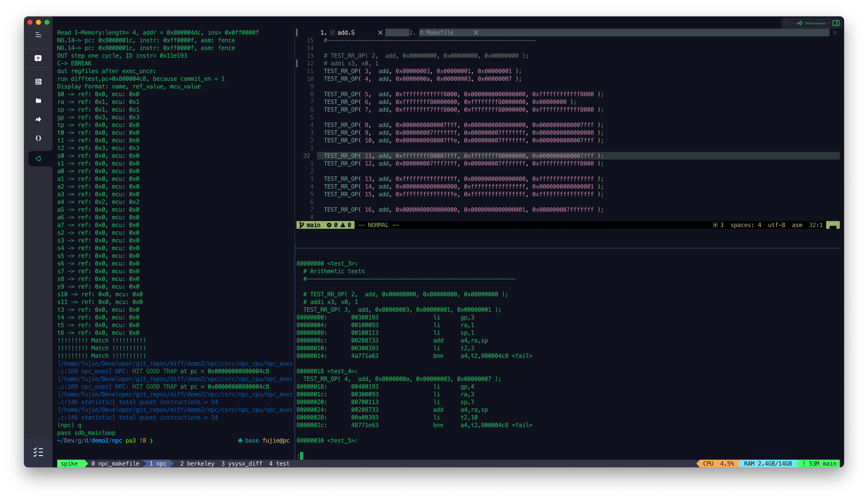The image size is (868, 499).
Task: Open the SFTP folder icon
Action: click(x=38, y=100)
